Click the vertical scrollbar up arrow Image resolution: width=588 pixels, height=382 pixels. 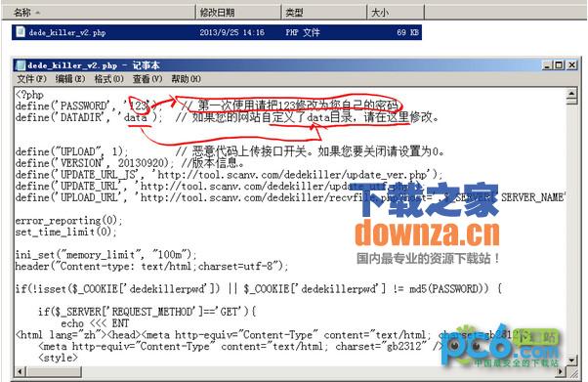click(x=571, y=93)
